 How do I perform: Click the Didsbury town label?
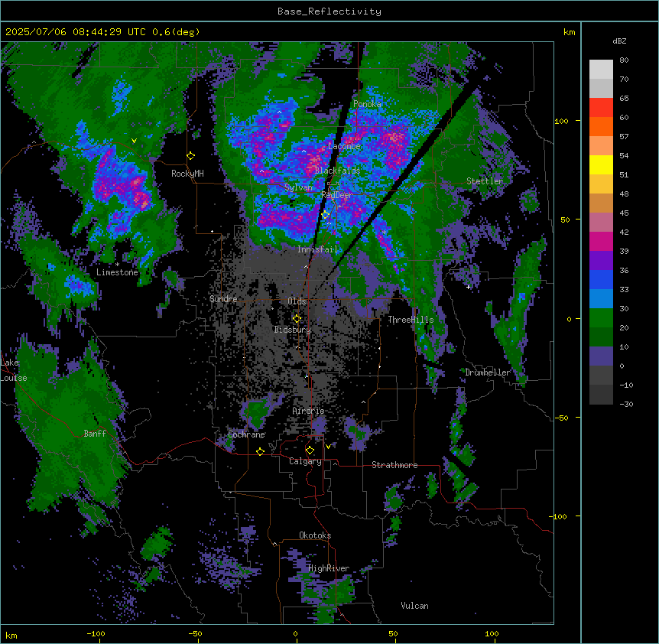(x=293, y=330)
